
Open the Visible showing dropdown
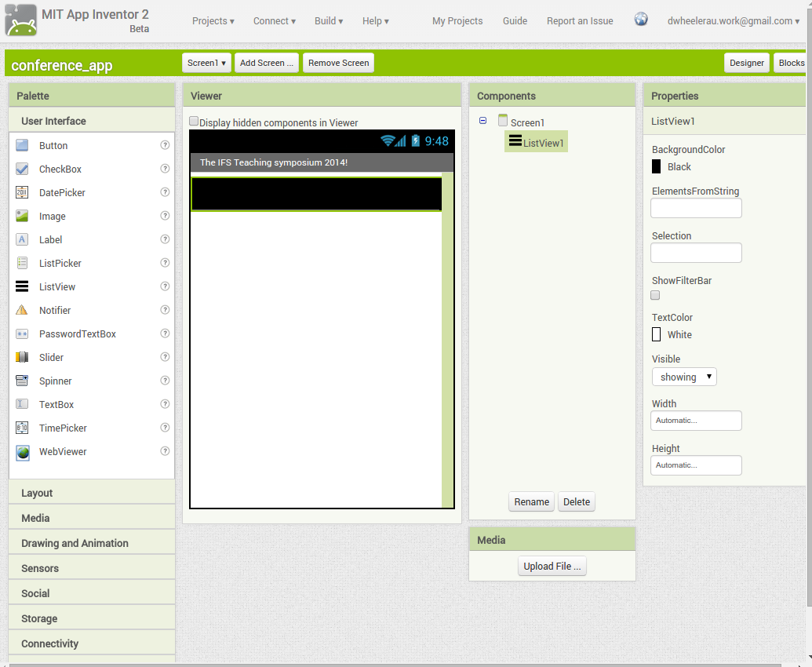coord(684,377)
